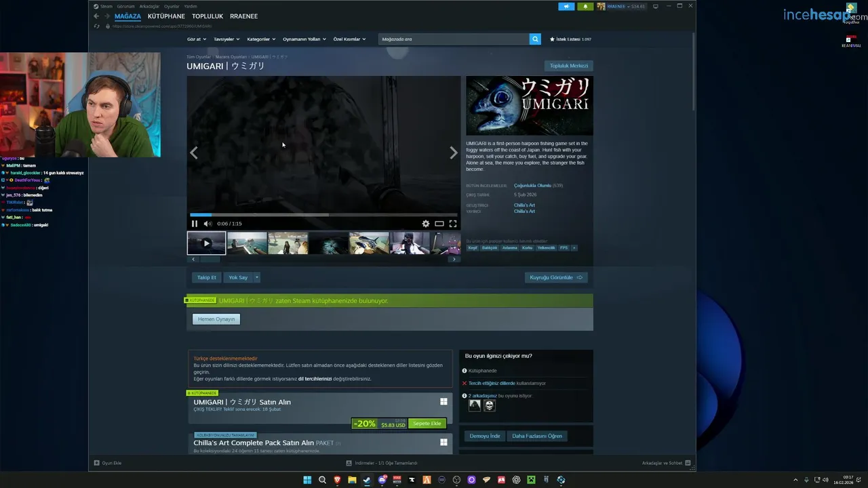This screenshot has height=488, width=868.
Task: Open dropdown arrow next to Yok Say
Action: click(x=256, y=277)
